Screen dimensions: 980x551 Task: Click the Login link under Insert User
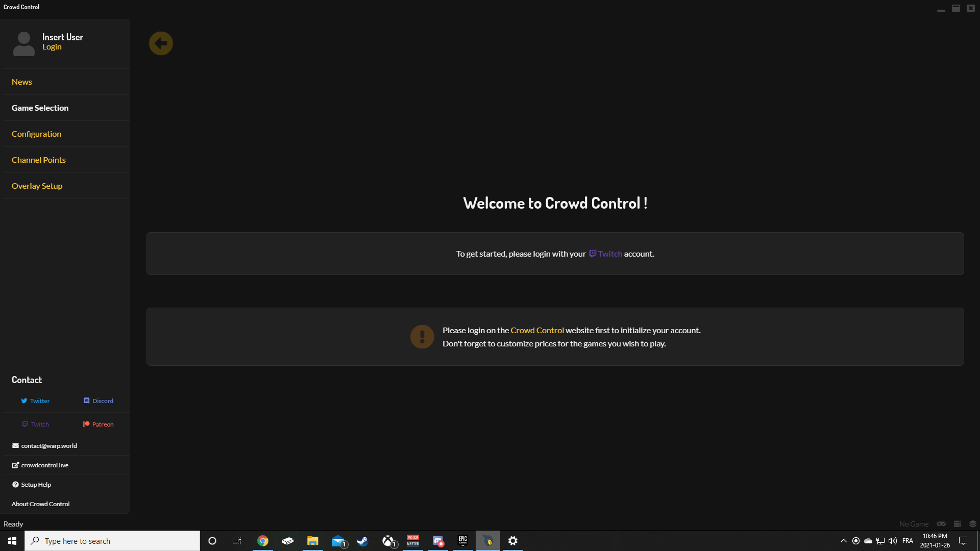point(52,47)
